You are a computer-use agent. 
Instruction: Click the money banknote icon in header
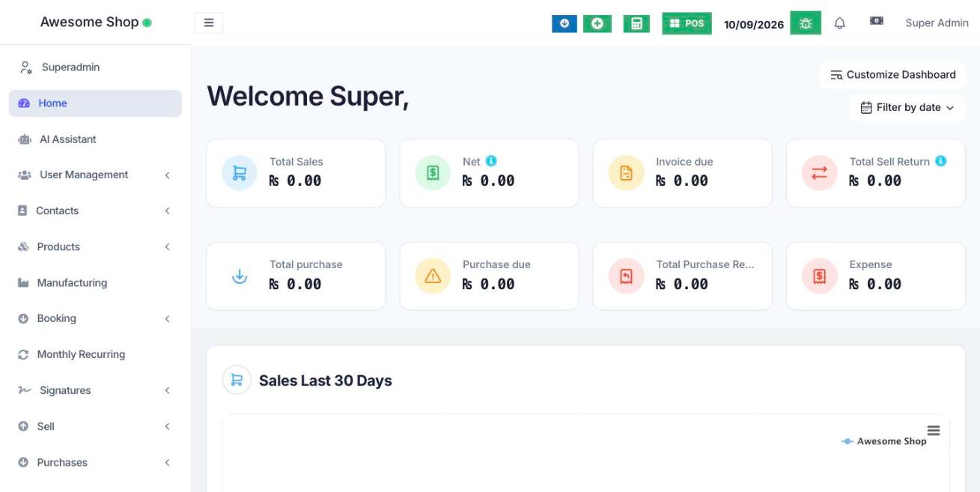(876, 22)
